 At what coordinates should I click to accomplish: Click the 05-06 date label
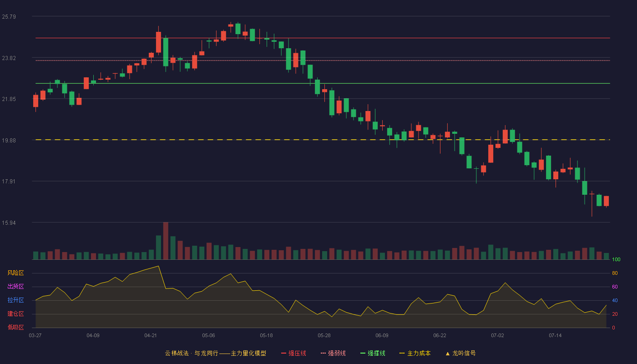208,335
